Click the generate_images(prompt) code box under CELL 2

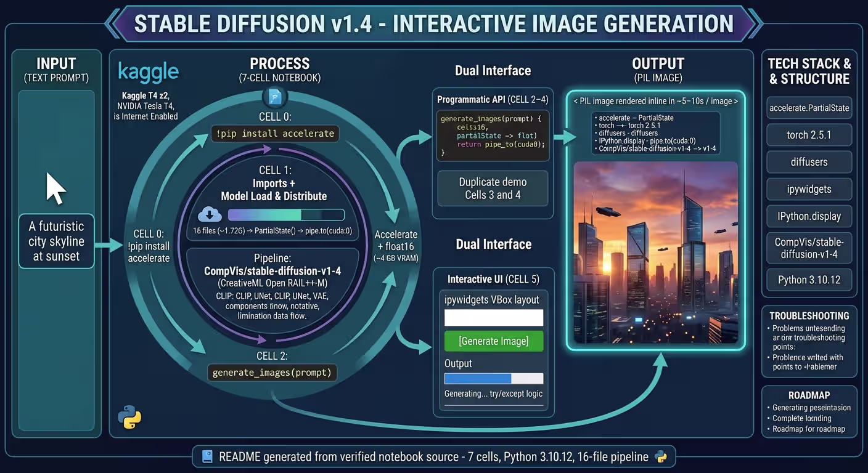pyautogui.click(x=272, y=373)
